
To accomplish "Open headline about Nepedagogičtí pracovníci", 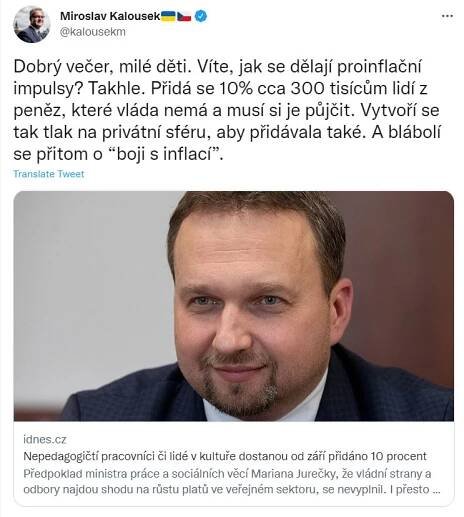I will pyautogui.click(x=225, y=456).
